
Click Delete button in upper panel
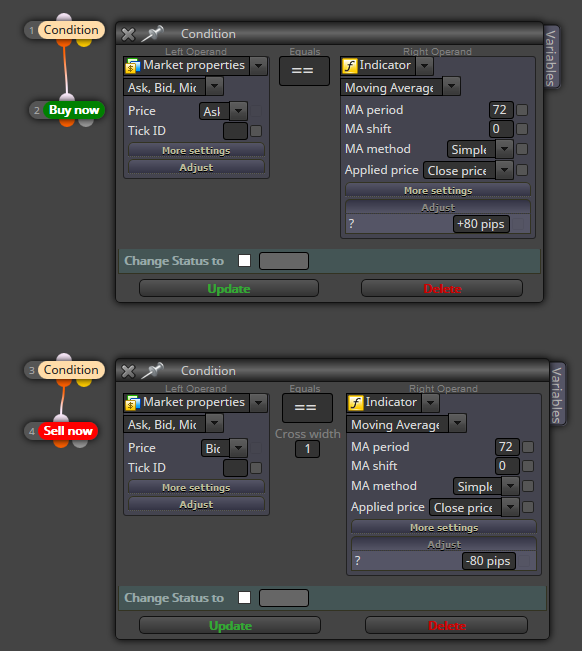(x=442, y=288)
